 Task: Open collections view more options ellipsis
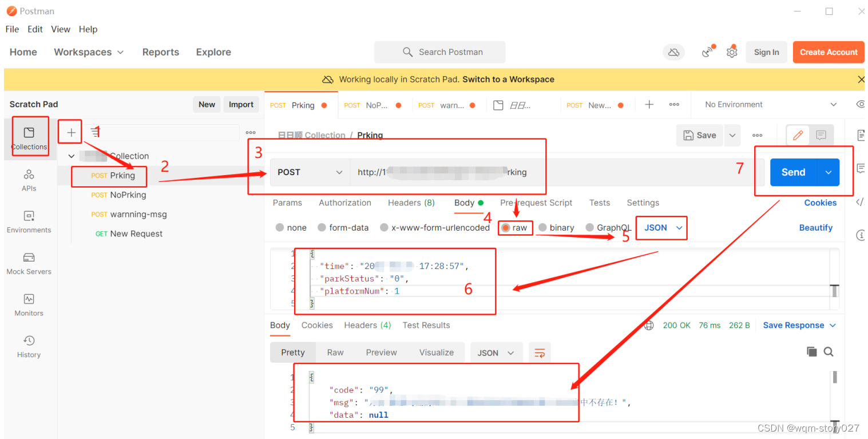[x=250, y=132]
